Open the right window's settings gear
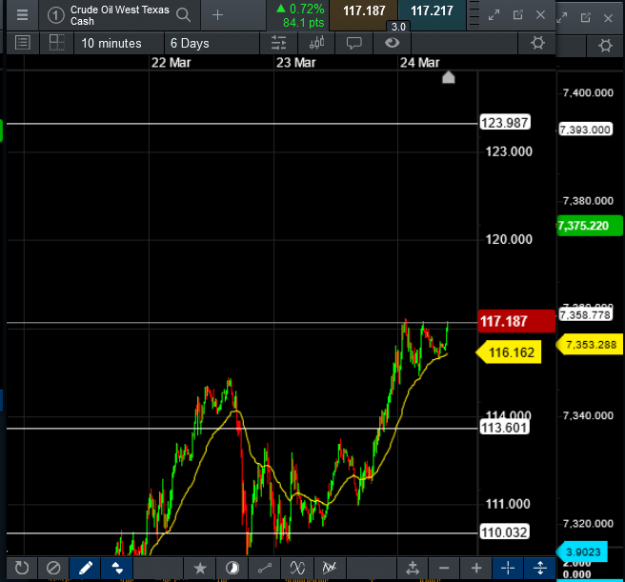625x582 pixels. (x=605, y=45)
